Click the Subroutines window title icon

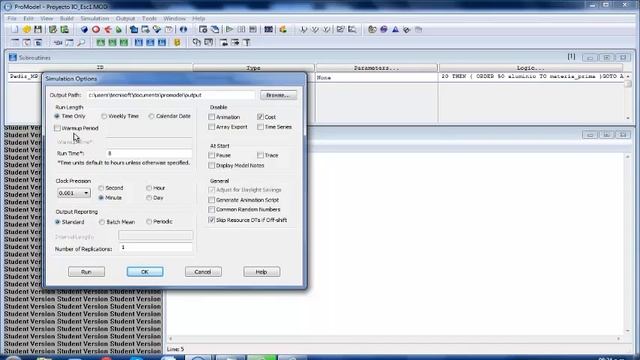point(13,58)
